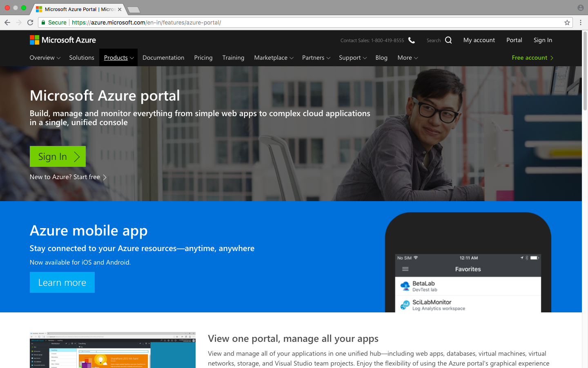Bookmark this page with the star icon
The height and width of the screenshot is (368, 588).
point(567,22)
